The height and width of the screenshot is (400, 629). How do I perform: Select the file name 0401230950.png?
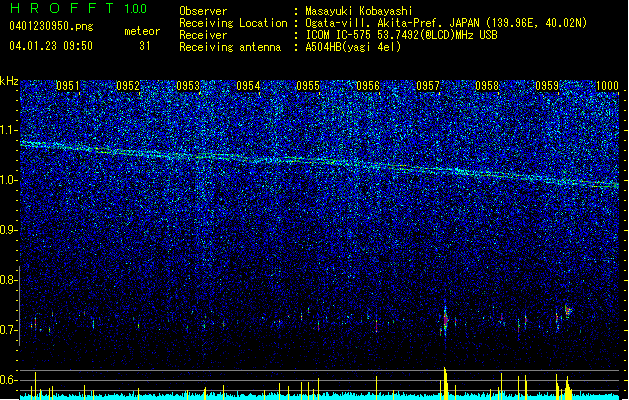click(51, 26)
